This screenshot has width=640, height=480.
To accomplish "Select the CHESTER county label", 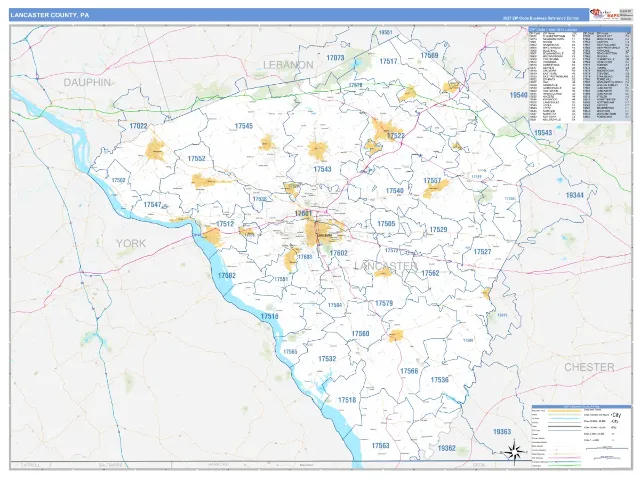I will 589,367.
